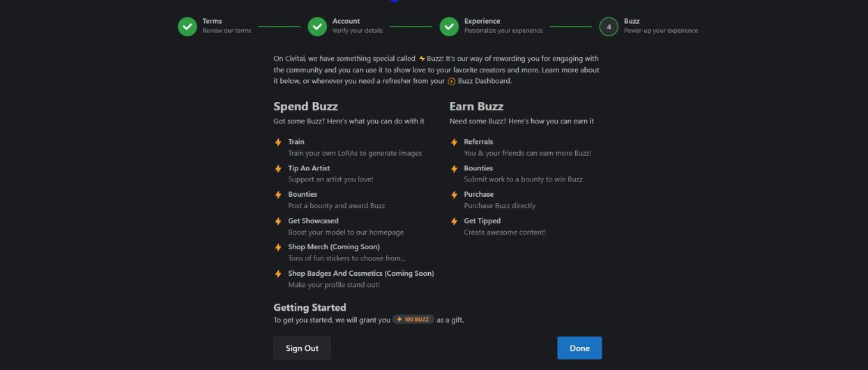Click the lightning icon beside Shop Merch
This screenshot has height=370, width=868.
[278, 248]
